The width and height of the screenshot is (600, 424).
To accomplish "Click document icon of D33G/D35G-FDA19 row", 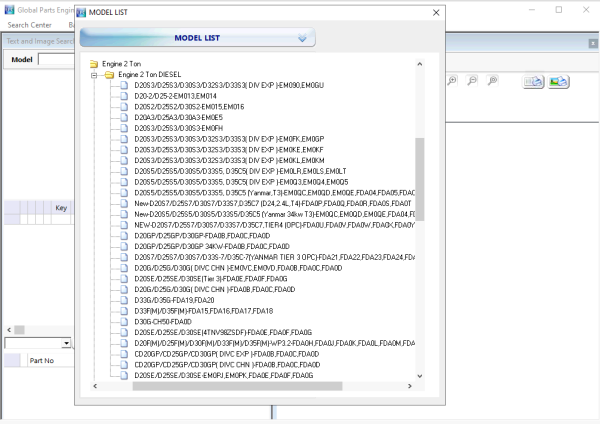I will point(124,300).
